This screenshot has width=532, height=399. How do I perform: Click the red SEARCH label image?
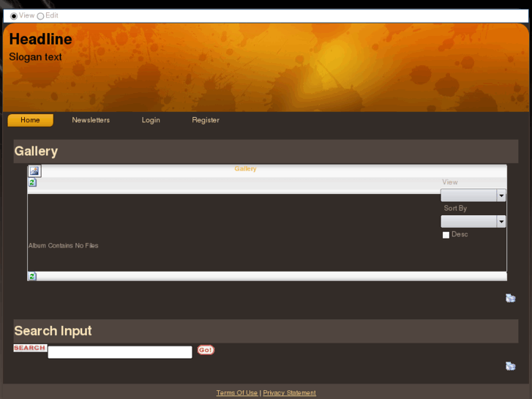point(30,348)
